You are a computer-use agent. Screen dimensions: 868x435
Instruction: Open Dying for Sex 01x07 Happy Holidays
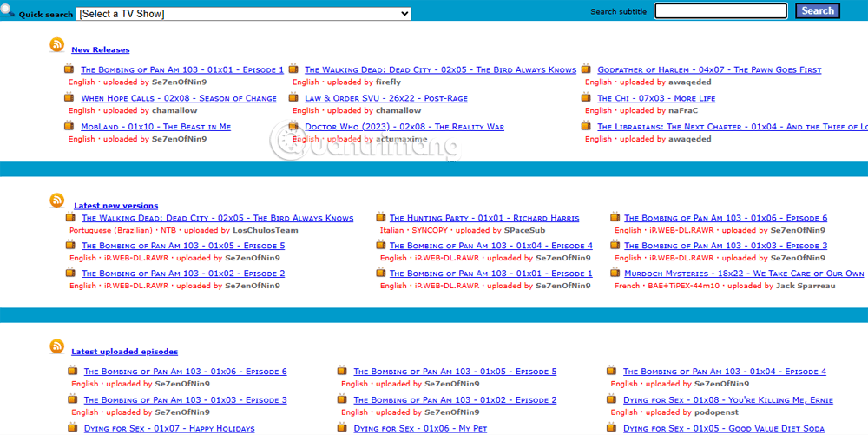169,428
